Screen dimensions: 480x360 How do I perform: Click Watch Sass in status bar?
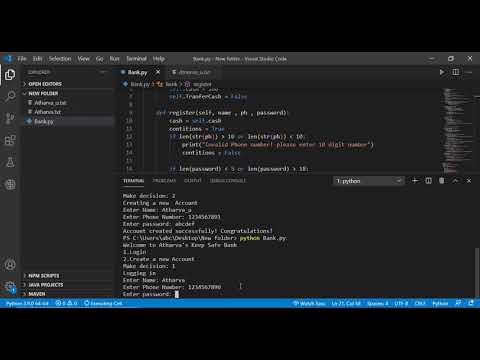(309, 303)
